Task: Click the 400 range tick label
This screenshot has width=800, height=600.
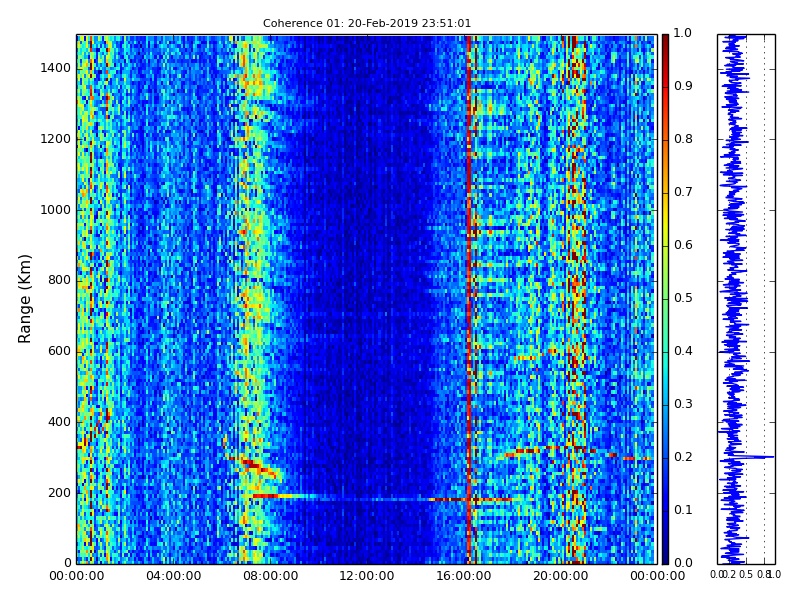Action: point(60,422)
